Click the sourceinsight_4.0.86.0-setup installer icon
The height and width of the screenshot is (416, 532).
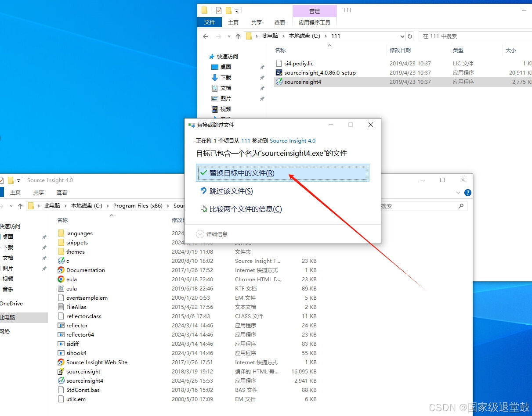point(279,72)
